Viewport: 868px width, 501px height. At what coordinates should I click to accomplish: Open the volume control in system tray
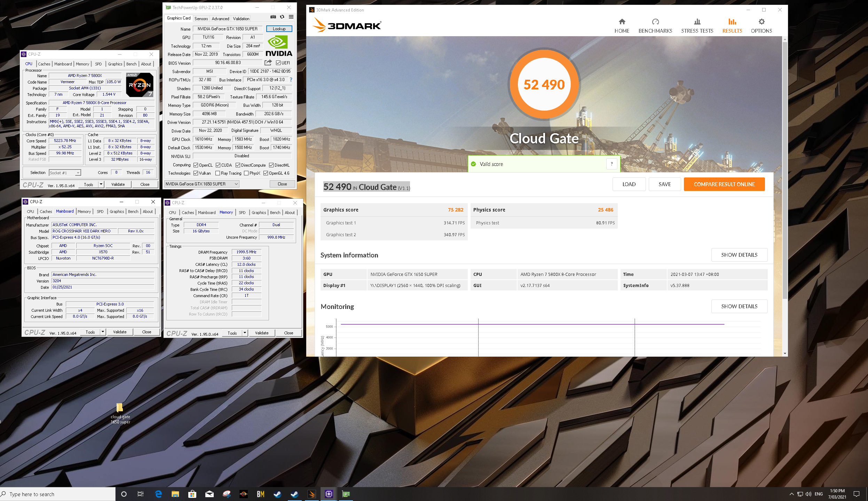click(808, 494)
